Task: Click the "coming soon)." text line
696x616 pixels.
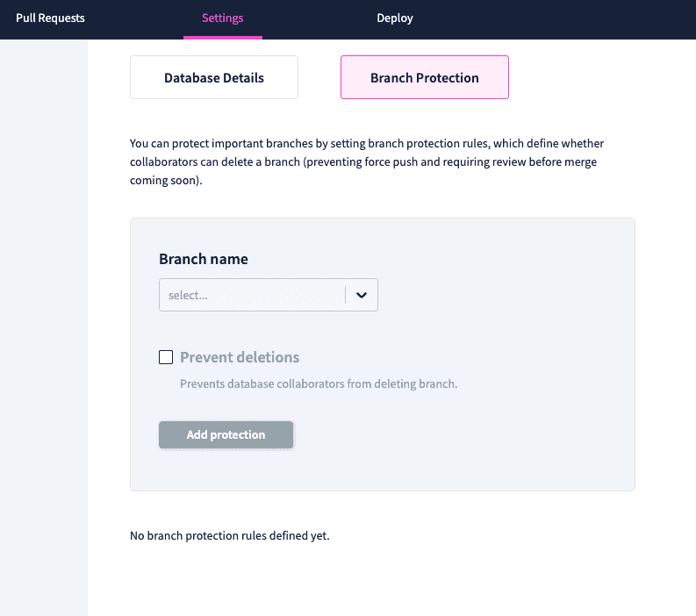Action: (x=166, y=181)
